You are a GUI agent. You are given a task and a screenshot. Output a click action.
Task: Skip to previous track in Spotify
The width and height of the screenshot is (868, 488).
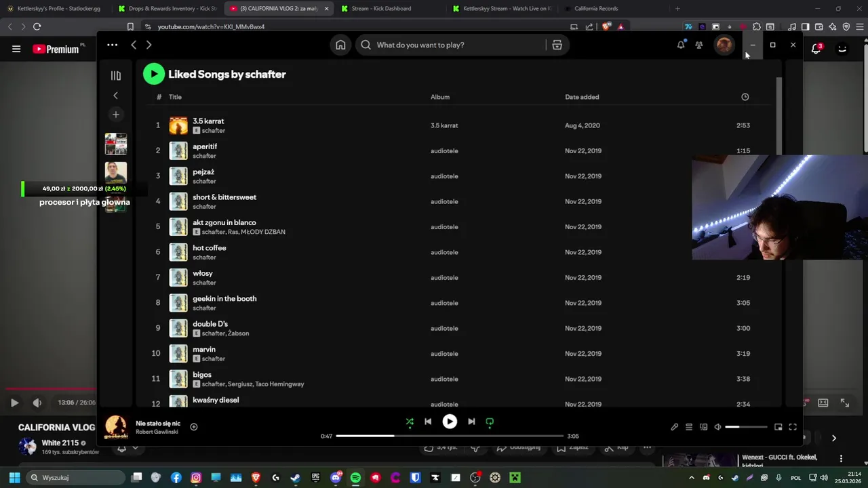coord(428,422)
